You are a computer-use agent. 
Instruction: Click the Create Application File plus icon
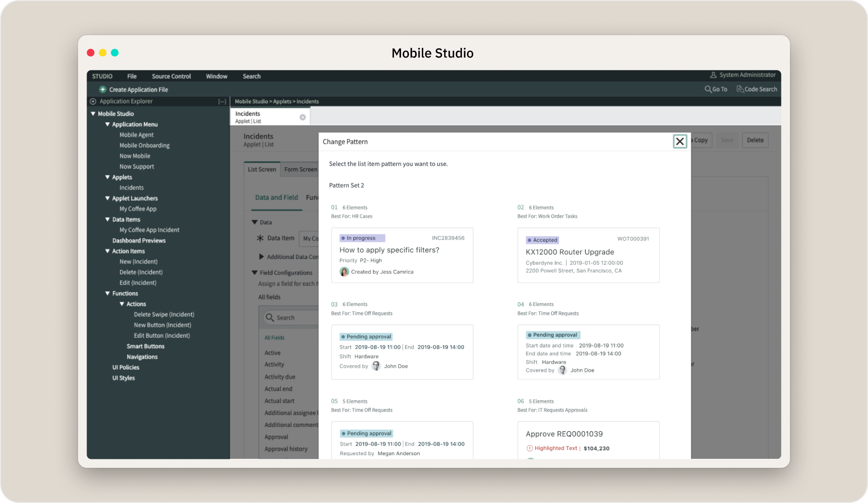pyautogui.click(x=102, y=89)
